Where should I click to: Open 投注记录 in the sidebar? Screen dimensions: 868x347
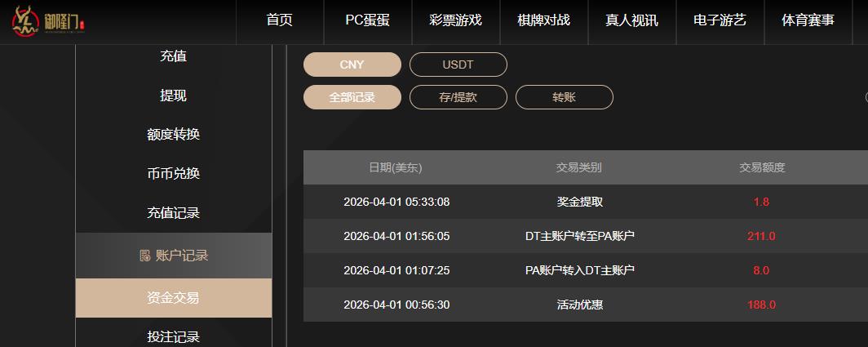[173, 336]
